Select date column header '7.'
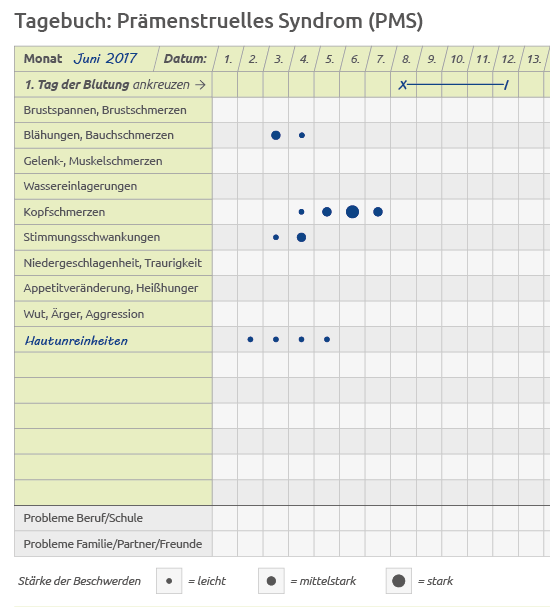The image size is (550, 607). pyautogui.click(x=380, y=59)
